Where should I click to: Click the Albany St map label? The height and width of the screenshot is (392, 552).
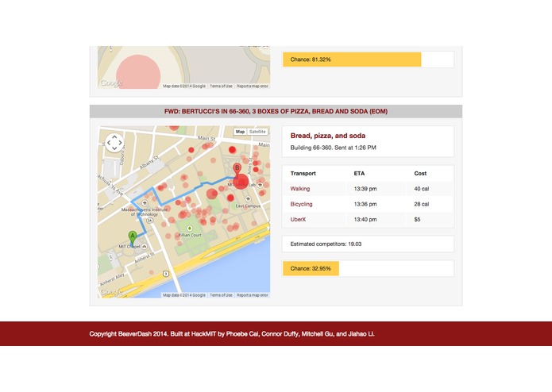[149, 162]
